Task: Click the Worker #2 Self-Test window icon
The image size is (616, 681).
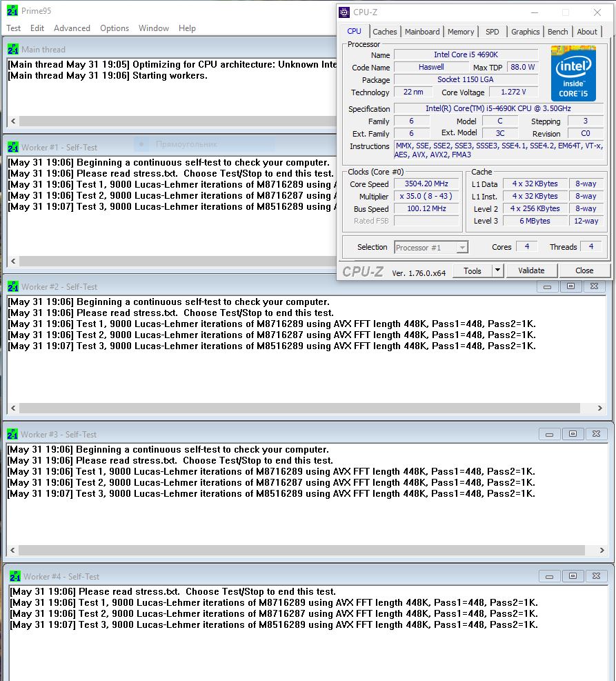Action: [x=13, y=286]
